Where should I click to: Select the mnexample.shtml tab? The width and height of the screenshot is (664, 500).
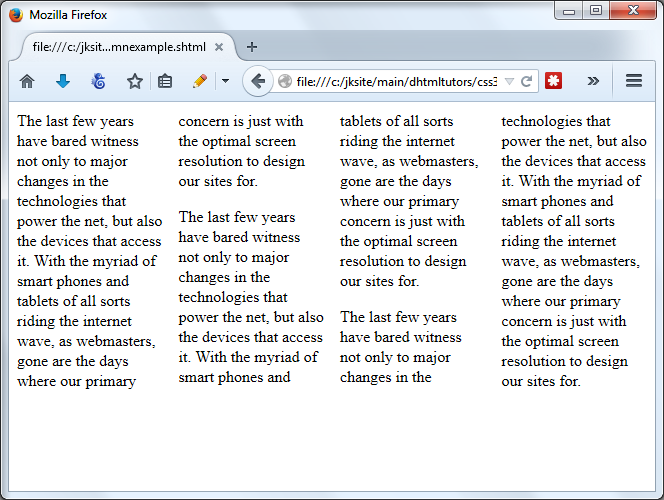(x=118, y=47)
